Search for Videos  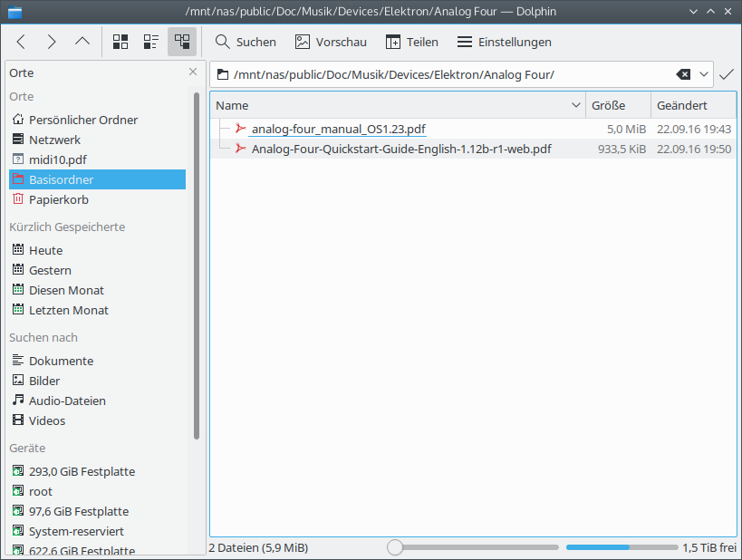click(97, 420)
